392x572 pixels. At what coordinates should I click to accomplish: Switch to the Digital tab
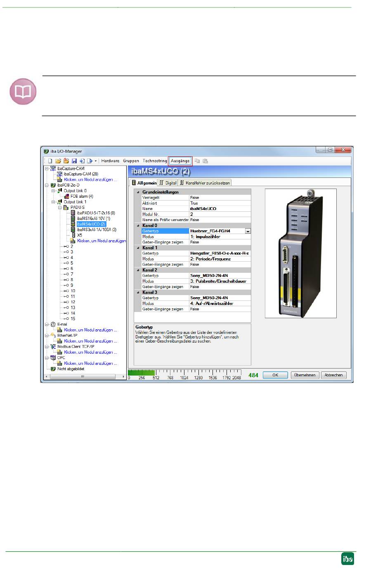point(168,183)
